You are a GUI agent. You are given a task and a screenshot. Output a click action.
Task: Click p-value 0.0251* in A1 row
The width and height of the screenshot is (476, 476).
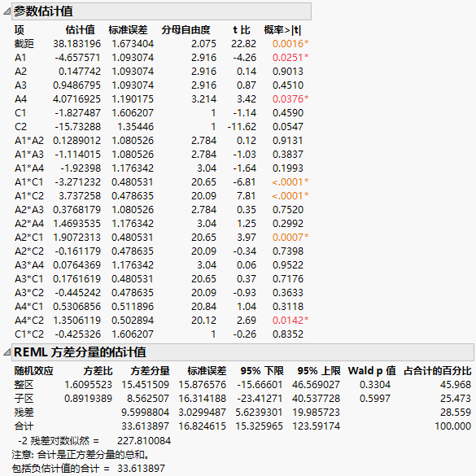tap(290, 58)
